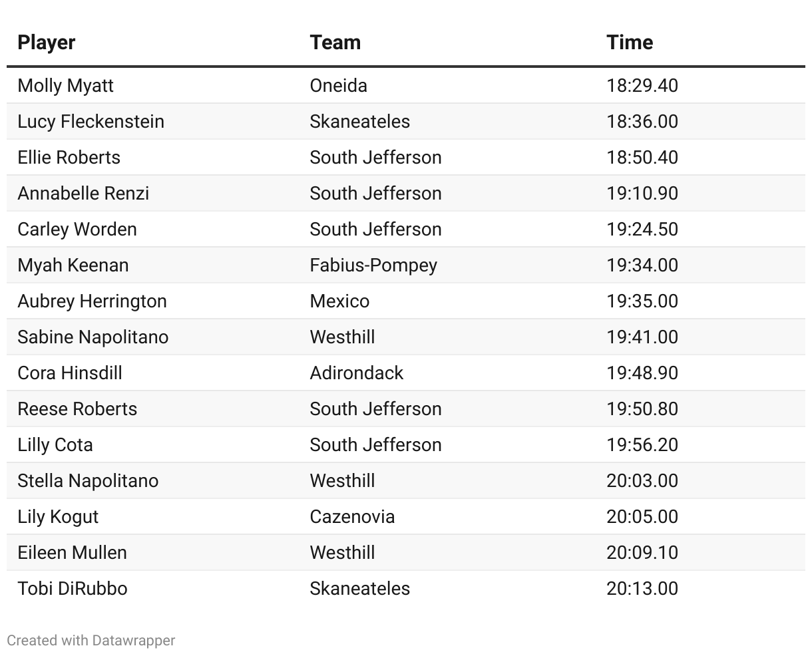Click Sabine Napolitano's time 19:41.00
The image size is (812, 656).
click(642, 337)
